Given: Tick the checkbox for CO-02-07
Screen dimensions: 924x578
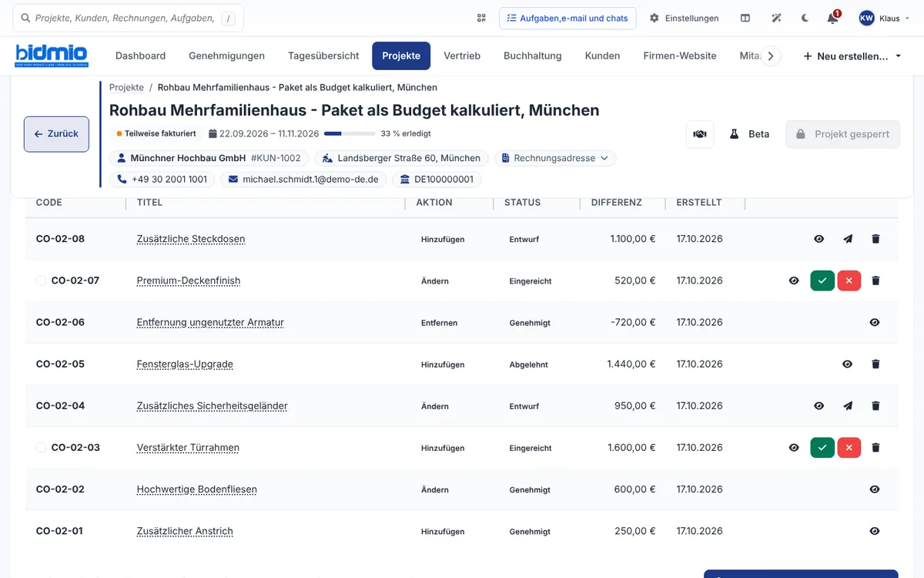Looking at the screenshot, I should click(x=41, y=281).
